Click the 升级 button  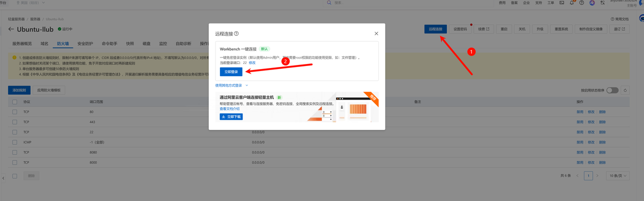click(x=540, y=29)
